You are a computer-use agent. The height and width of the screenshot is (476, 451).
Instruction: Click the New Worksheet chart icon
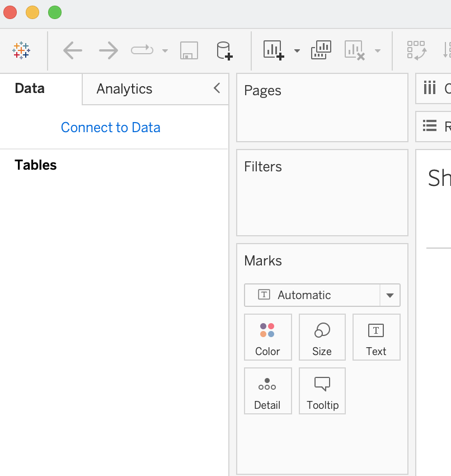click(x=274, y=50)
